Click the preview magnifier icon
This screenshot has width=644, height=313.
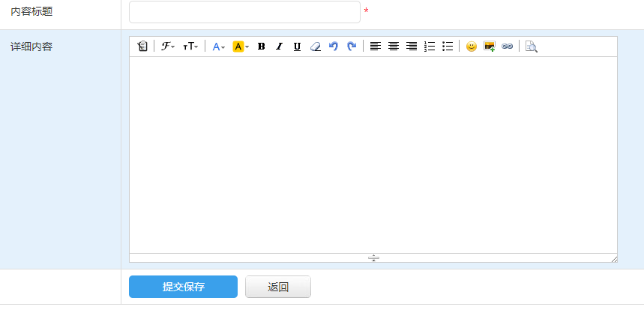(x=531, y=47)
